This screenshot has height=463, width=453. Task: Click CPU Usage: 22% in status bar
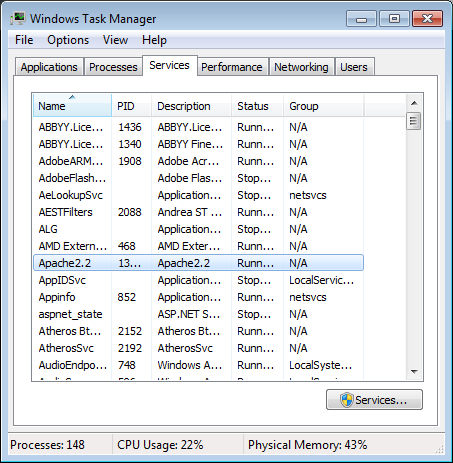point(160,445)
